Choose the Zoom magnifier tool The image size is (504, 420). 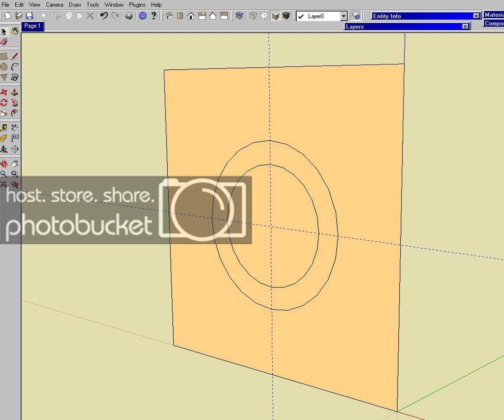pyautogui.click(x=4, y=174)
